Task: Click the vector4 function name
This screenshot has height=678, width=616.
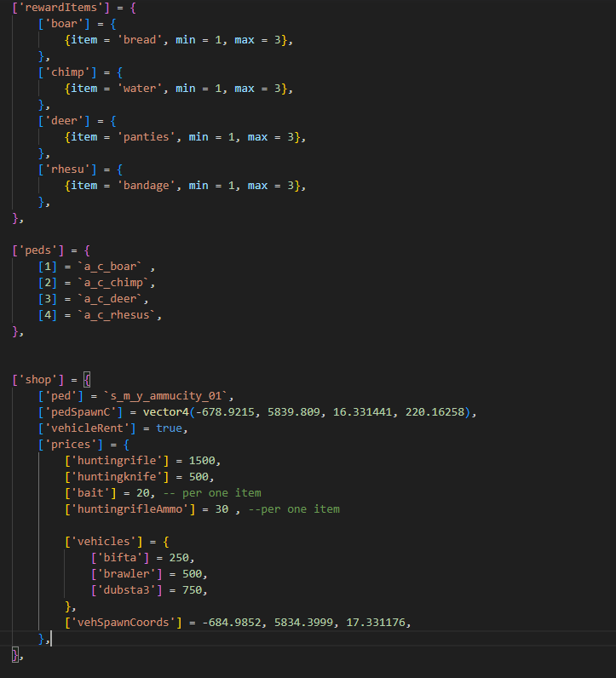Action: pyautogui.click(x=165, y=412)
